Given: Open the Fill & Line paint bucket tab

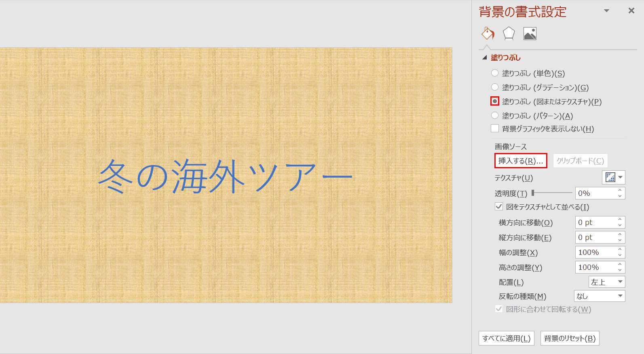Looking at the screenshot, I should 488,34.
